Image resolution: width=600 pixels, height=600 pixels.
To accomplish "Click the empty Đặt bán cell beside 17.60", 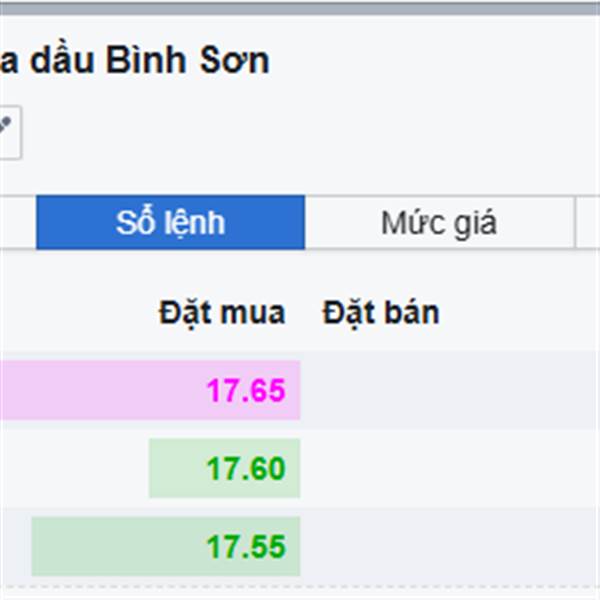I will (450, 468).
